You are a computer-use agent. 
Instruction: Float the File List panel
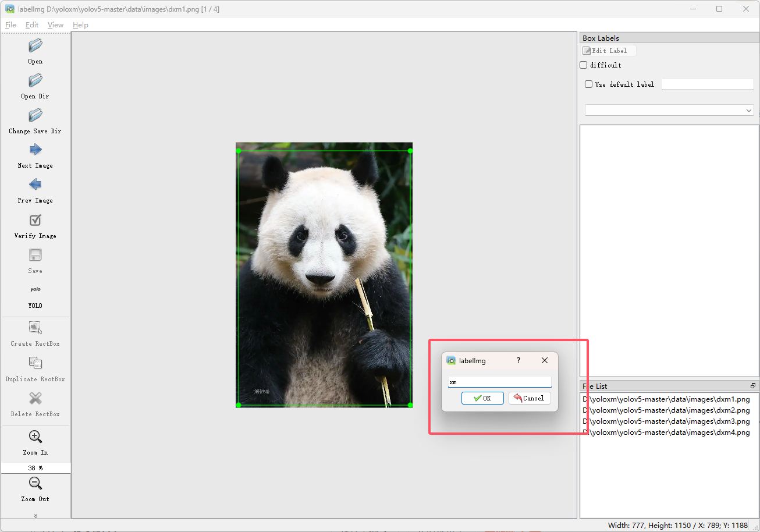[753, 386]
